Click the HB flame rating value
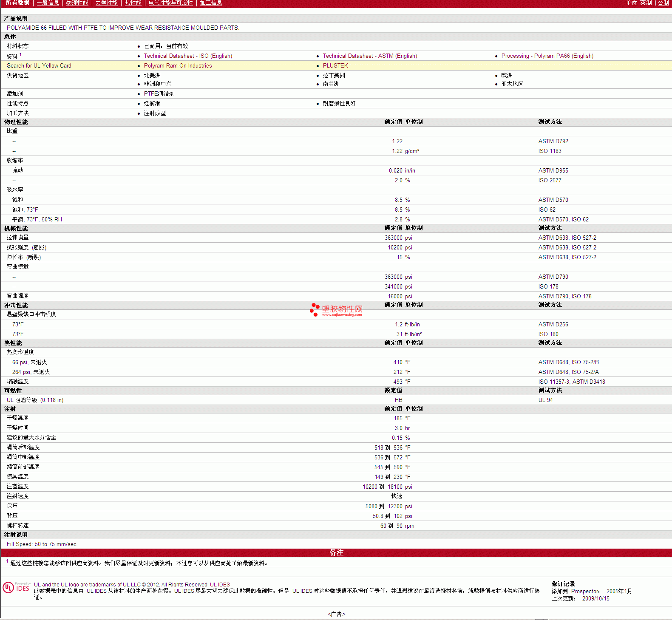Viewport: 672px width, 620px height. pos(398,400)
